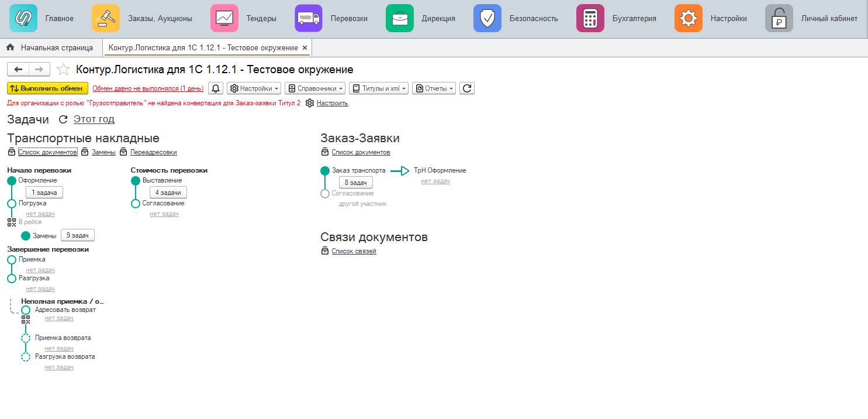Image resolution: width=868 pixels, height=419 pixels.
Task: Click нет задач under Согласование
Action: (164, 214)
